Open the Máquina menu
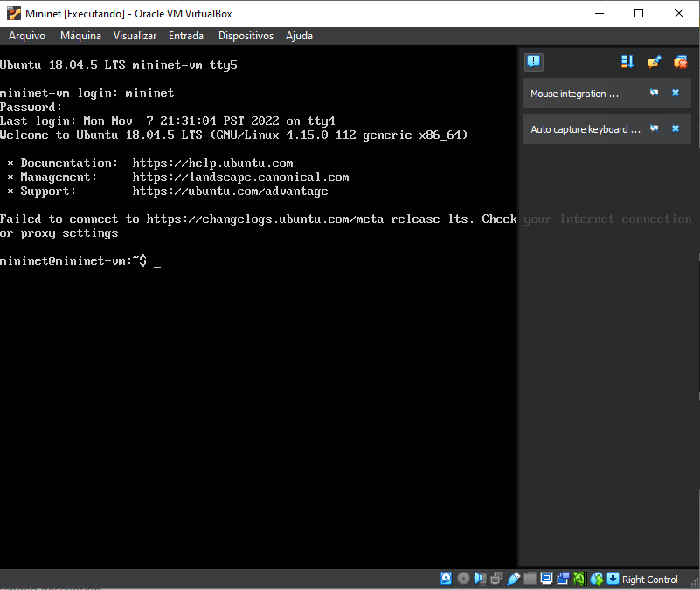The height and width of the screenshot is (590, 700). (x=80, y=36)
